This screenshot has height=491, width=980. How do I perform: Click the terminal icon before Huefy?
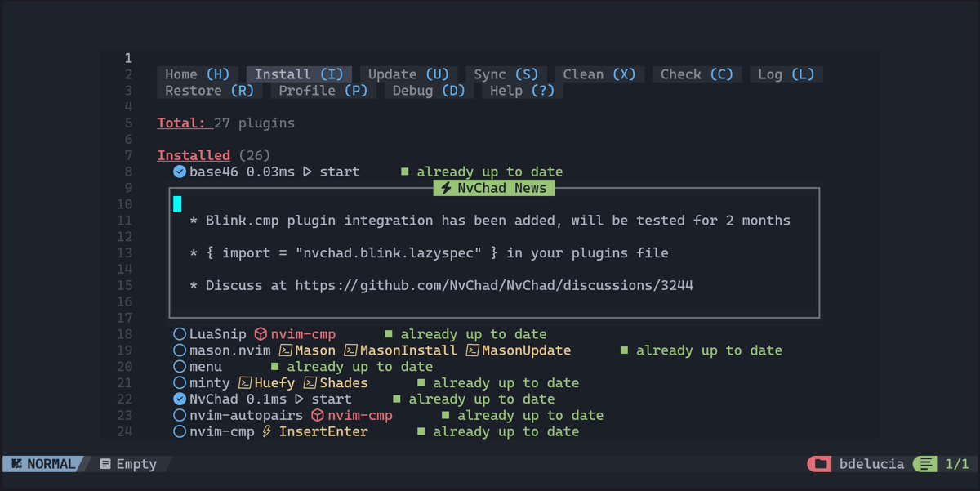(x=244, y=382)
